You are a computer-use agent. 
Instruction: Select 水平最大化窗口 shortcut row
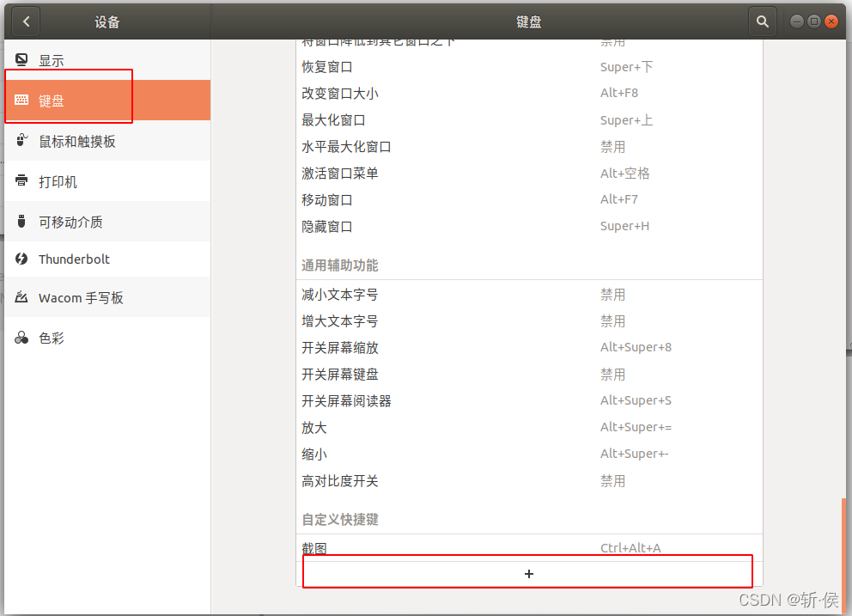coord(529,147)
